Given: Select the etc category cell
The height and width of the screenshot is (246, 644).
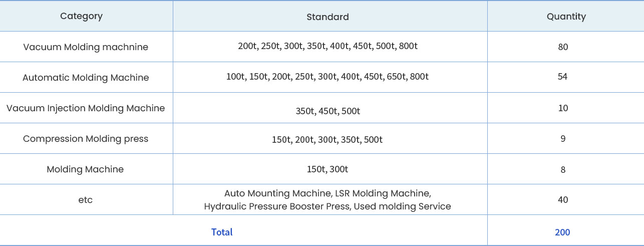Looking at the screenshot, I should [x=86, y=200].
